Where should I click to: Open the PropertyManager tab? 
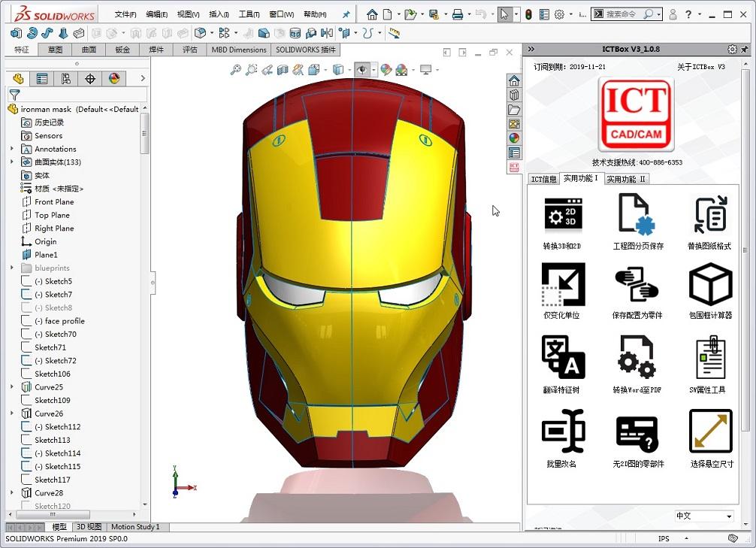(42, 79)
